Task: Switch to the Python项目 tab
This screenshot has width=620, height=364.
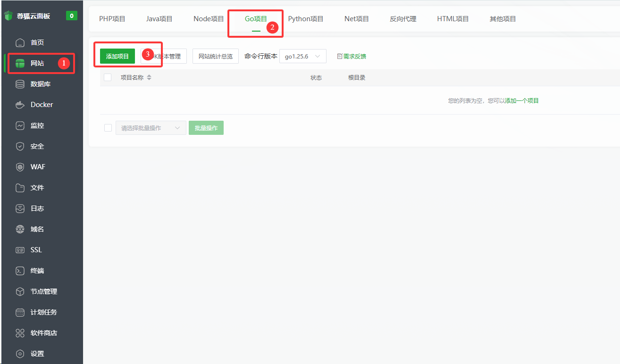Action: coord(305,18)
